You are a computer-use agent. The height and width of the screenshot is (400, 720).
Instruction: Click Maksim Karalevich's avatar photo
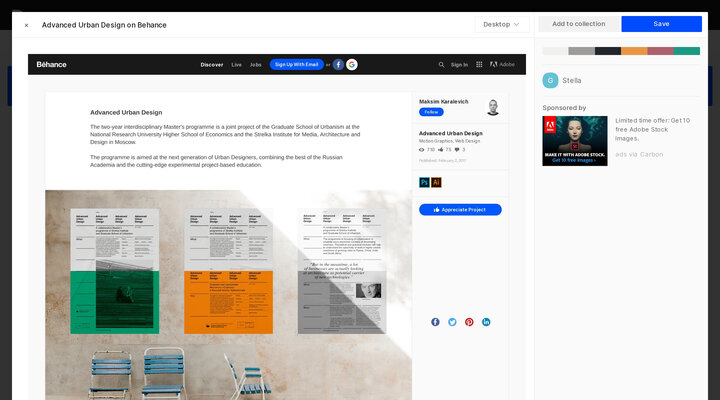click(493, 107)
